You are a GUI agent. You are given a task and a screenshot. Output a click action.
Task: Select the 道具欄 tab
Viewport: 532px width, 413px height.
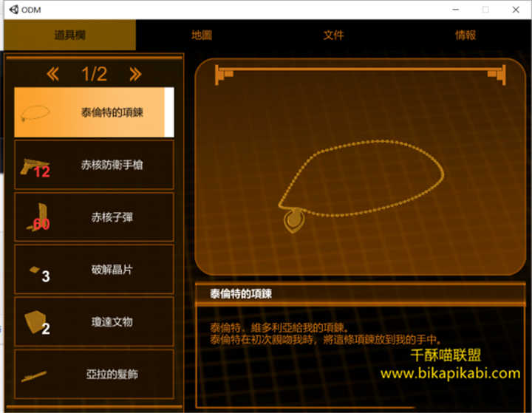tap(70, 35)
